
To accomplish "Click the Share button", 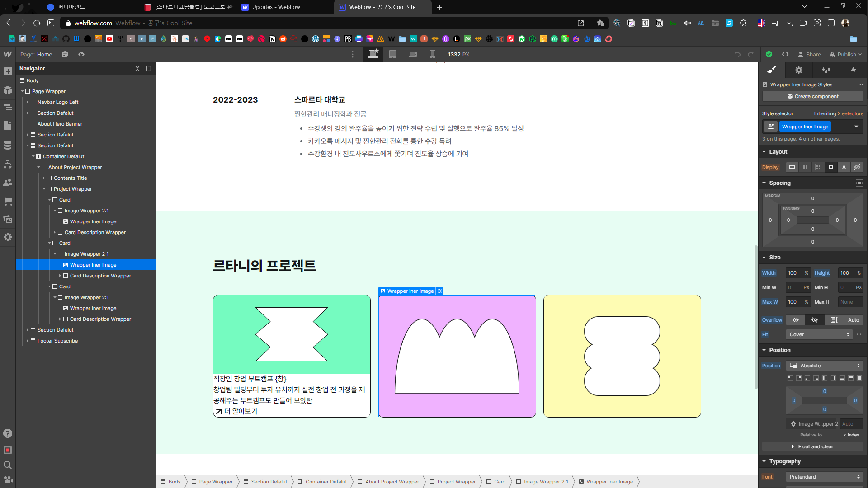I will point(809,54).
